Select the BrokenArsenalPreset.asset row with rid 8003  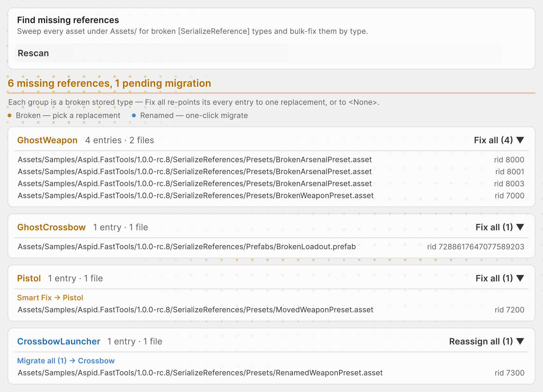pos(271,184)
